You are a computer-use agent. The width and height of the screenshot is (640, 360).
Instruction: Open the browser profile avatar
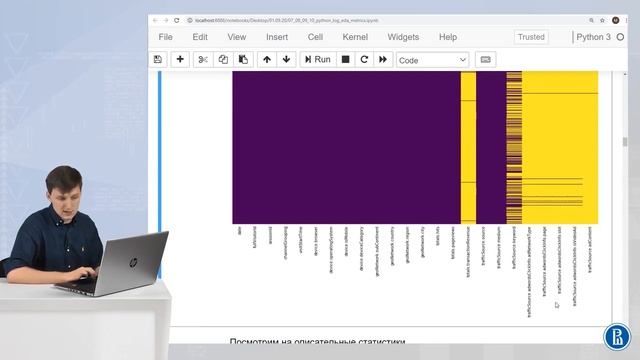click(616, 20)
